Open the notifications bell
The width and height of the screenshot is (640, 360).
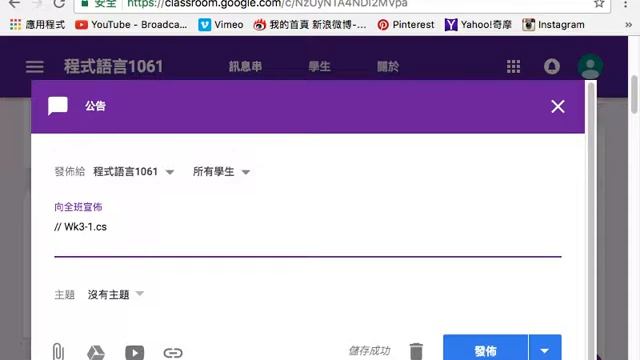[x=551, y=66]
